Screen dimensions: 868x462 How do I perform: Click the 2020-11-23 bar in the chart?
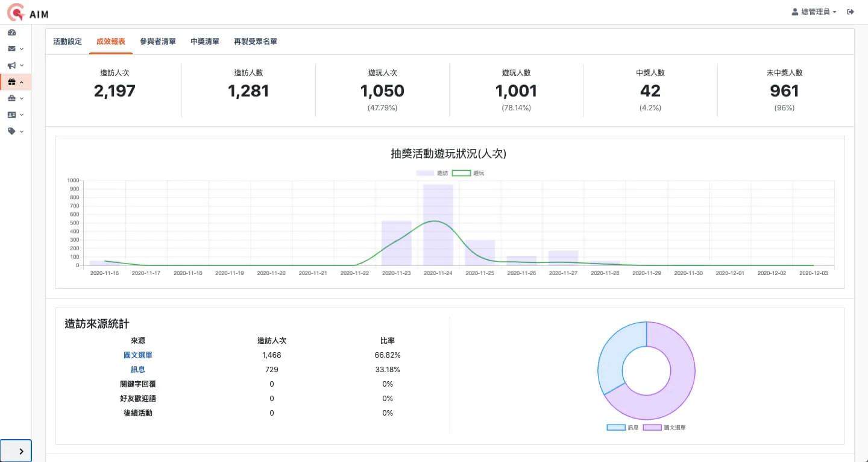397,243
